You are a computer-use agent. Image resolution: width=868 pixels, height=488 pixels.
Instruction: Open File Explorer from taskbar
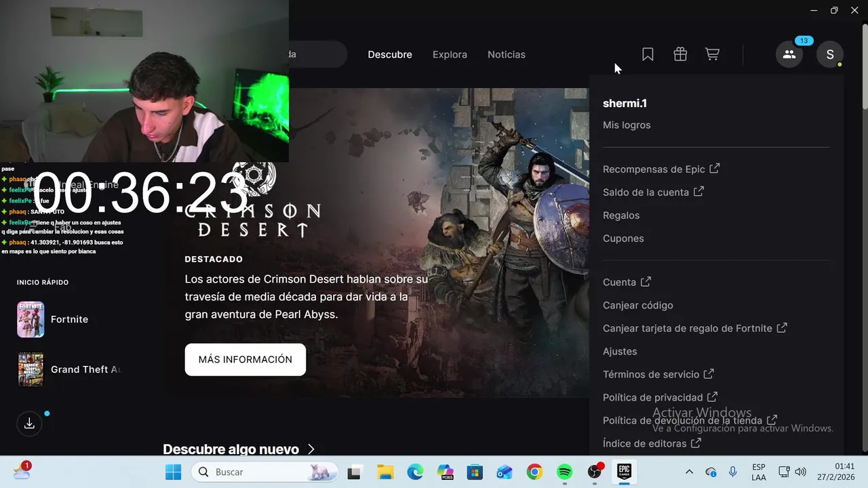pyautogui.click(x=385, y=472)
